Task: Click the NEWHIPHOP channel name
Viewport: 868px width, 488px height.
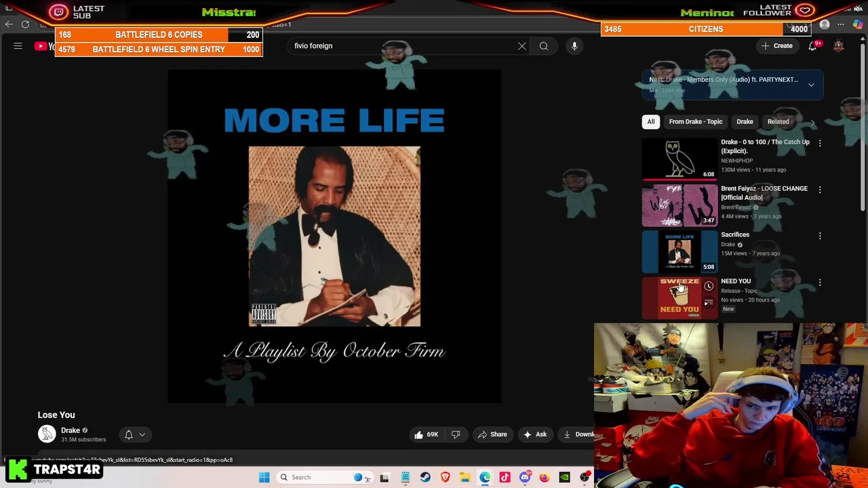Action: pyautogui.click(x=736, y=161)
